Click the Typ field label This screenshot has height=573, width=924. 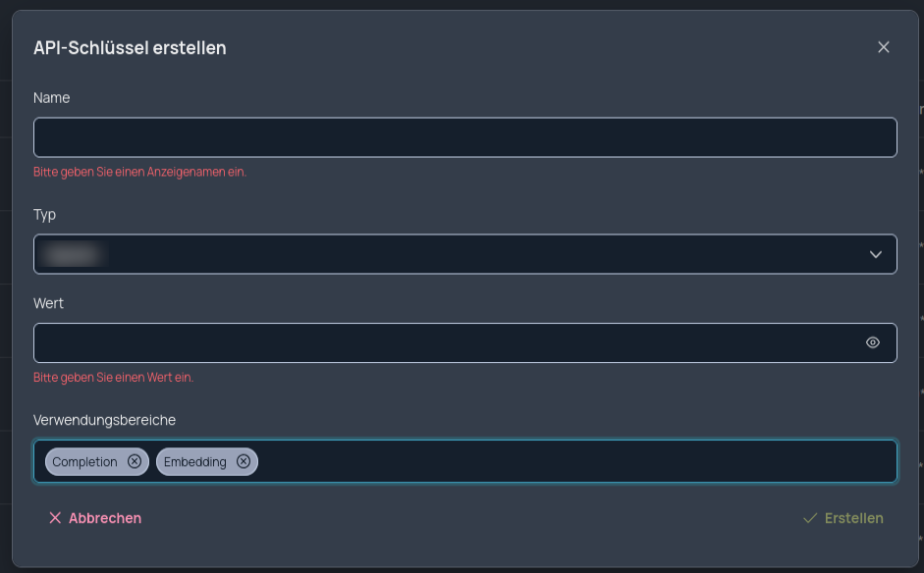pyautogui.click(x=44, y=215)
